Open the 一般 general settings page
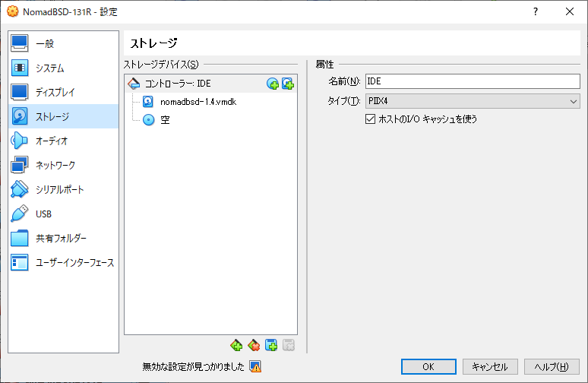Viewport: 588px width, 383px height. pyautogui.click(x=63, y=43)
